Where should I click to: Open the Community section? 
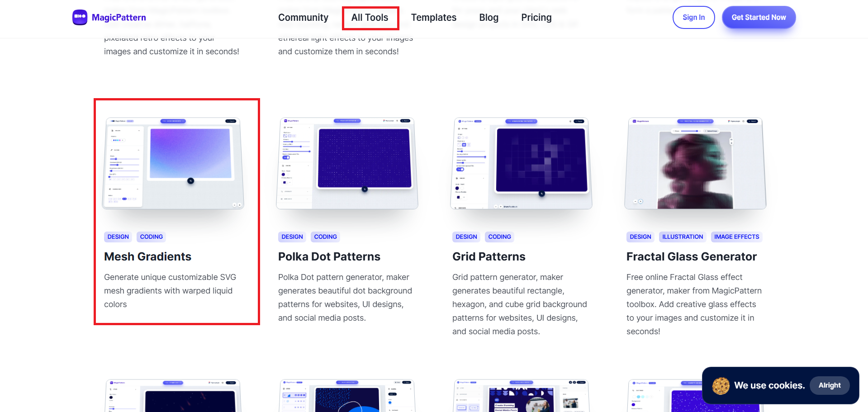pyautogui.click(x=303, y=17)
